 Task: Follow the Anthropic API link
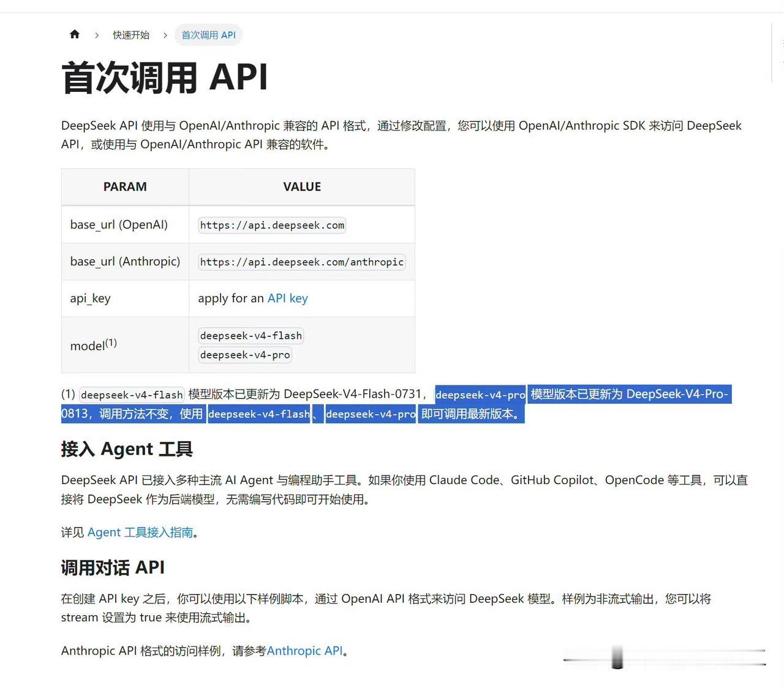coord(304,651)
